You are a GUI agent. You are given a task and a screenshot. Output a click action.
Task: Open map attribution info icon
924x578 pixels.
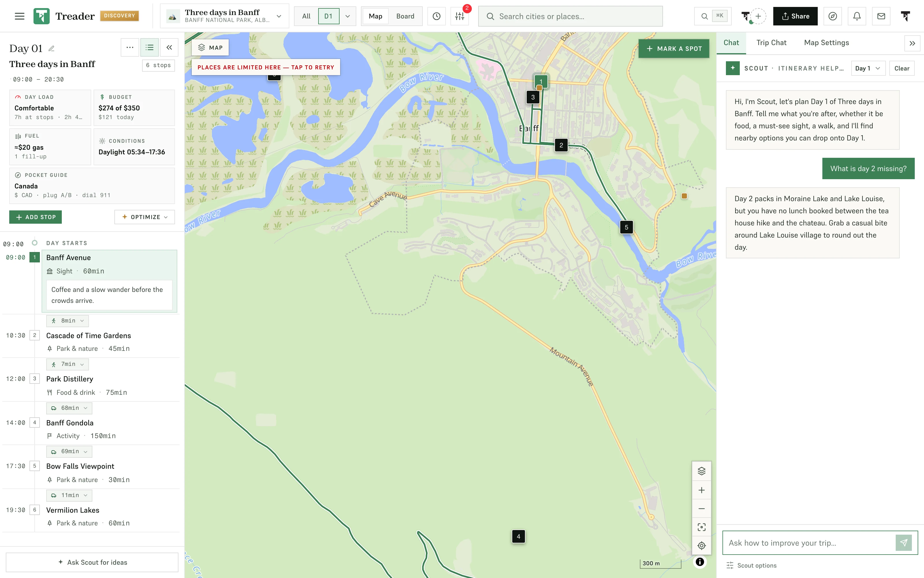700,562
